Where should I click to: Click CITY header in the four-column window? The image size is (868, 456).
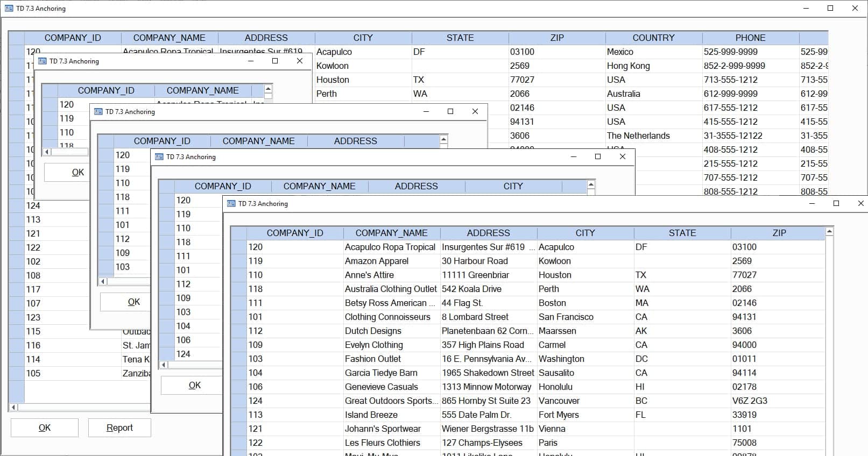click(x=513, y=186)
